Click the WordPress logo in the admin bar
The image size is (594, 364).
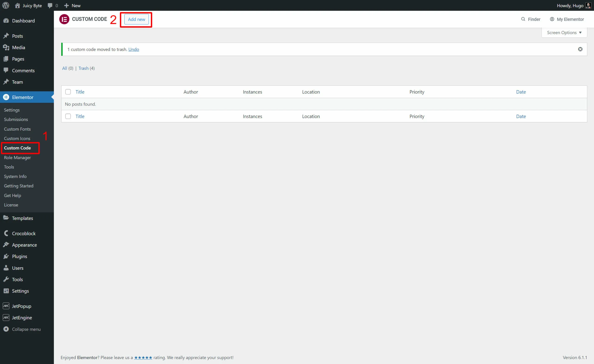pos(5,5)
